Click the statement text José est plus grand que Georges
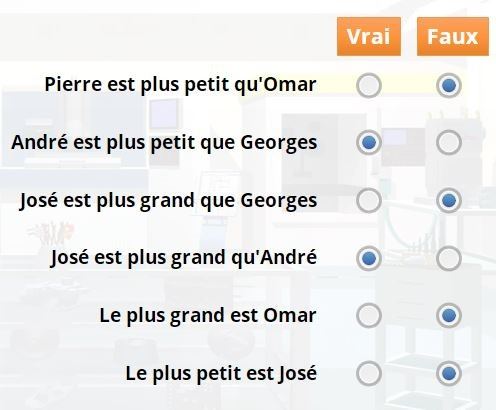Screen dimensions: 496x410 [x=168, y=201]
